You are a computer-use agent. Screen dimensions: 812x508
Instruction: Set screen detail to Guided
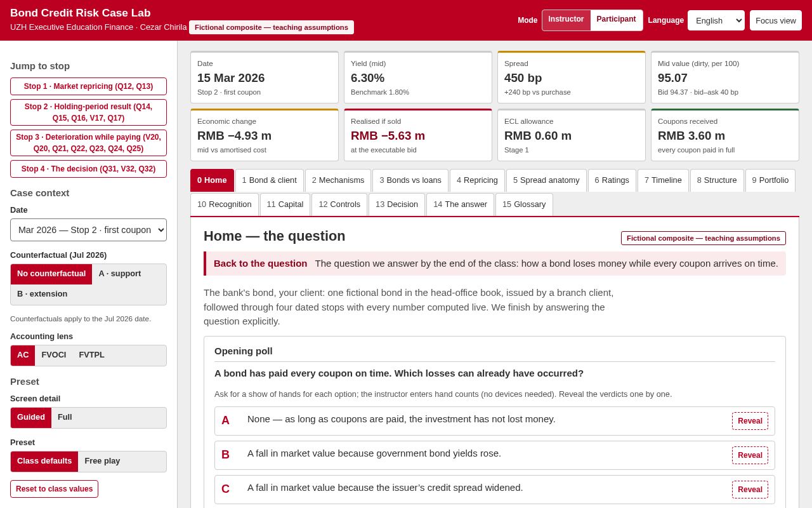point(31,417)
